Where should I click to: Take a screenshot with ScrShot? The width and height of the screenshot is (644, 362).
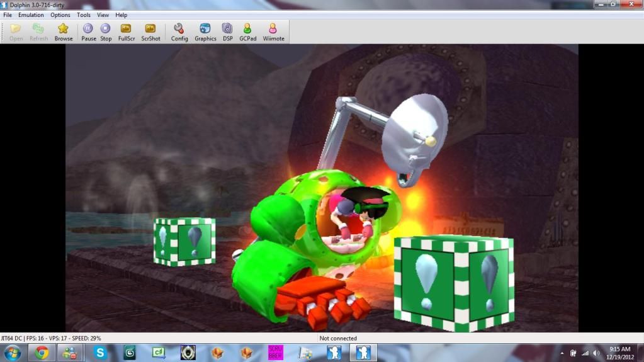[150, 32]
